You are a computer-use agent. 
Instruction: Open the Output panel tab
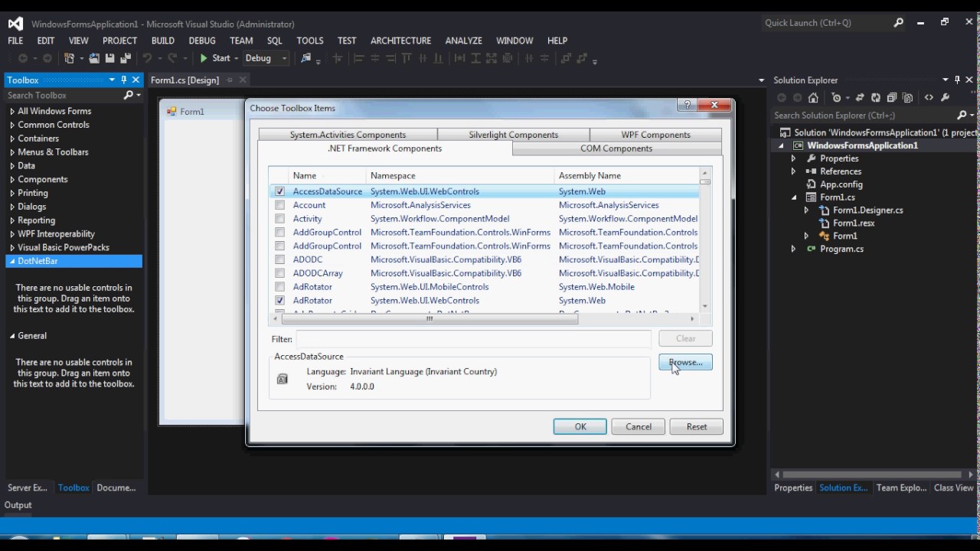(18, 505)
